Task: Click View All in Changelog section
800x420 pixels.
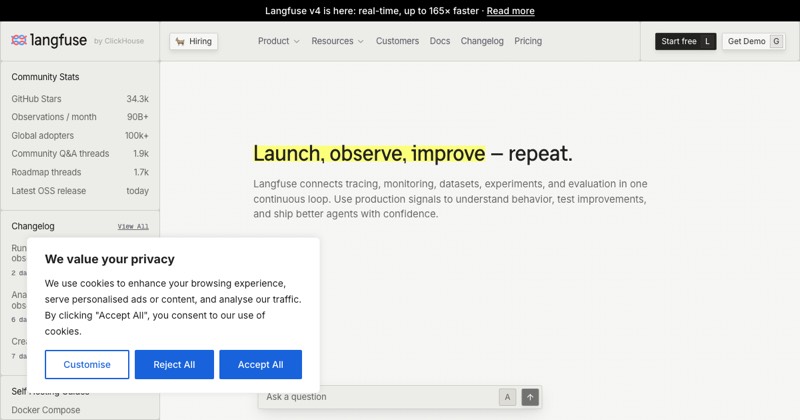Action: (133, 226)
